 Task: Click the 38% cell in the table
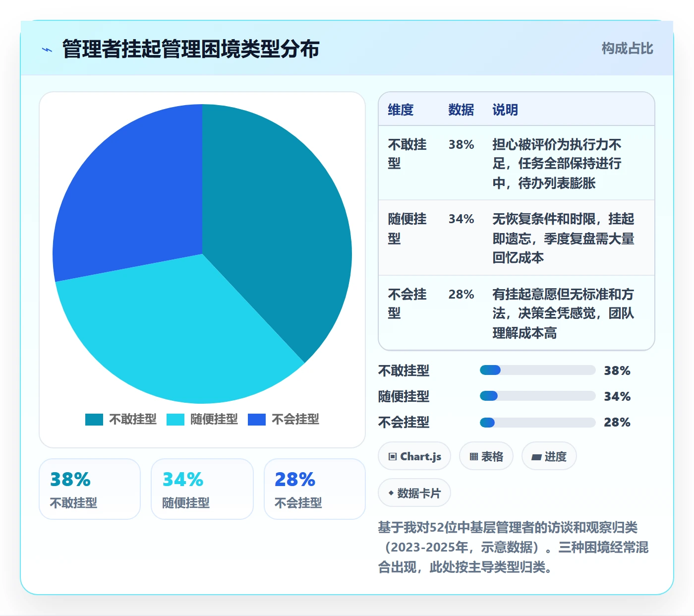tap(461, 144)
